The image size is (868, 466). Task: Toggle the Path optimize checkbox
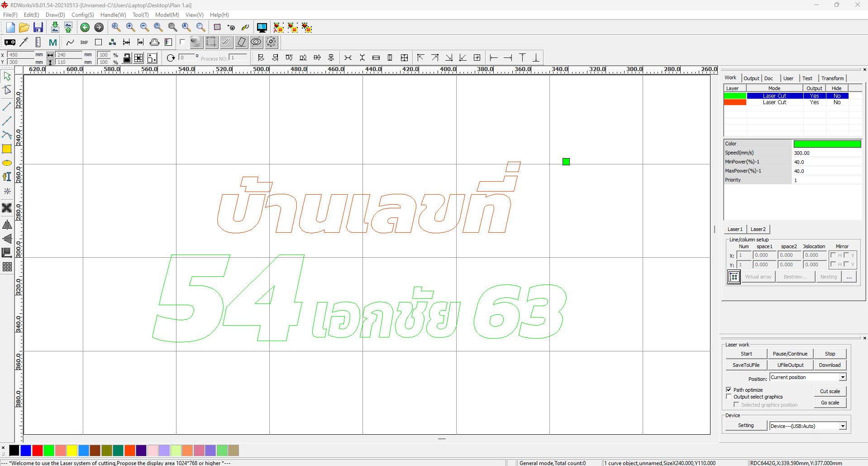pyautogui.click(x=729, y=389)
